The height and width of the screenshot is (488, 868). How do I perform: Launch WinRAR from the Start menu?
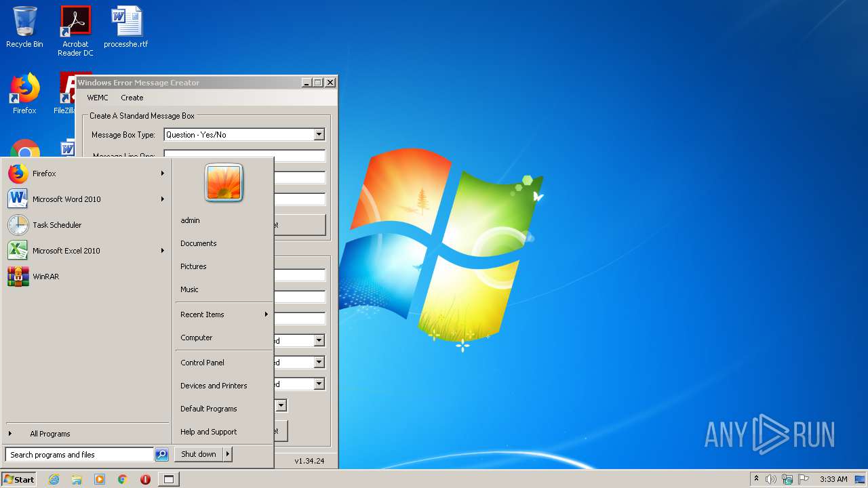click(x=87, y=277)
